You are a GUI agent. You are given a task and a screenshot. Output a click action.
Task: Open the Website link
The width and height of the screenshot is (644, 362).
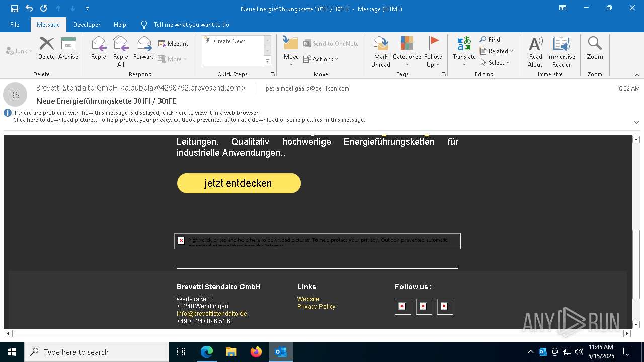pyautogui.click(x=308, y=299)
